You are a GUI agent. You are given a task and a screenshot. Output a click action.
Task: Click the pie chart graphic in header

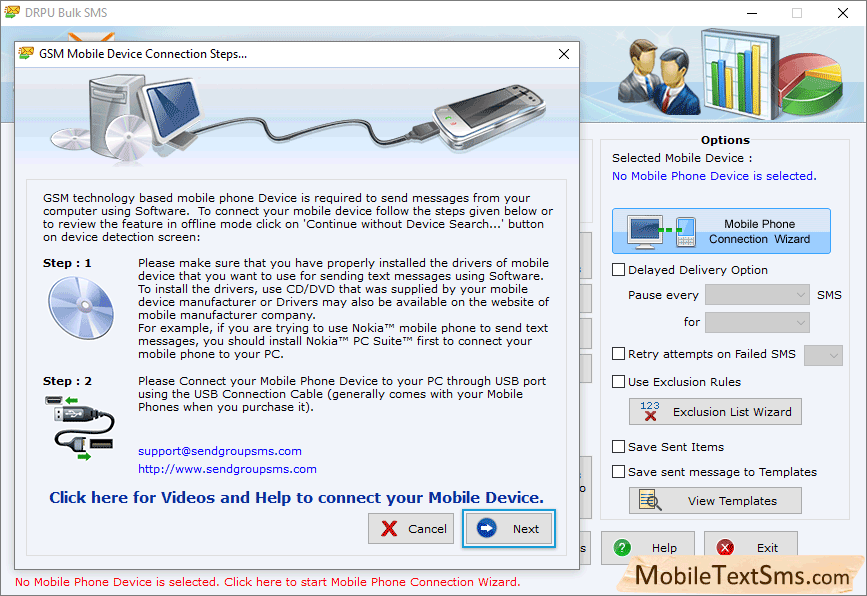pyautogui.click(x=811, y=83)
